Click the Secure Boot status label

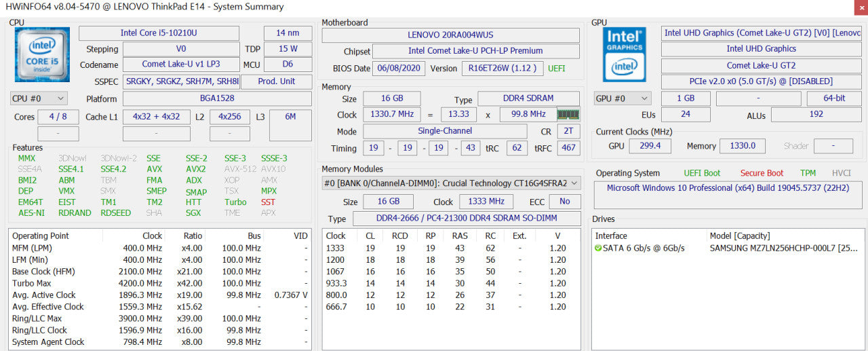click(x=762, y=173)
